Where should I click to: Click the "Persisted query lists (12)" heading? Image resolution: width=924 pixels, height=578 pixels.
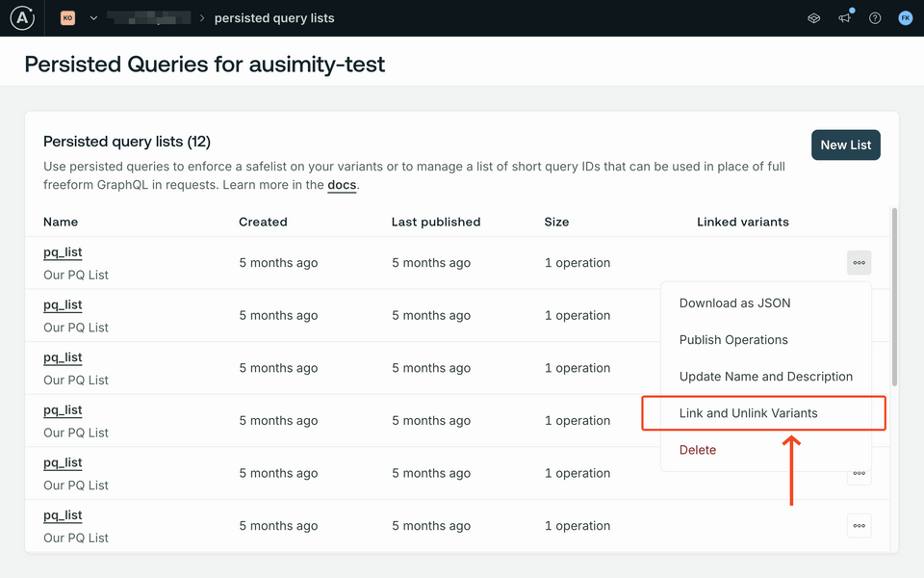click(127, 142)
